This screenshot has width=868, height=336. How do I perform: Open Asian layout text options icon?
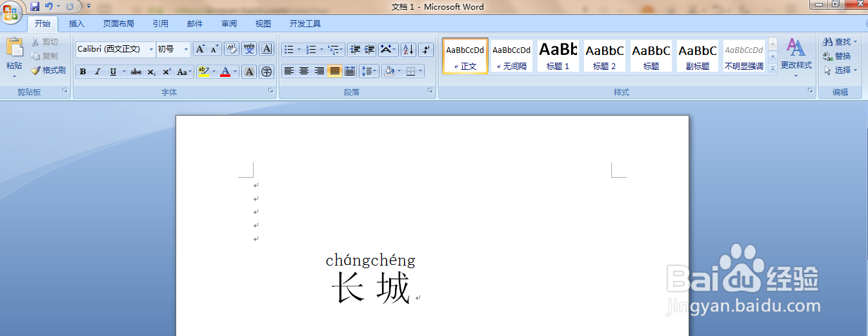[389, 49]
